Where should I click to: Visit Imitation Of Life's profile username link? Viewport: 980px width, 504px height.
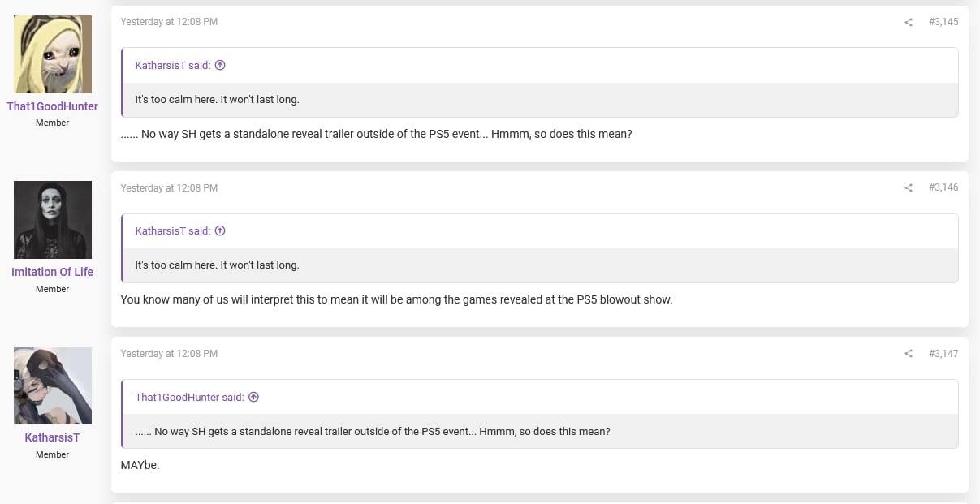[x=53, y=272]
